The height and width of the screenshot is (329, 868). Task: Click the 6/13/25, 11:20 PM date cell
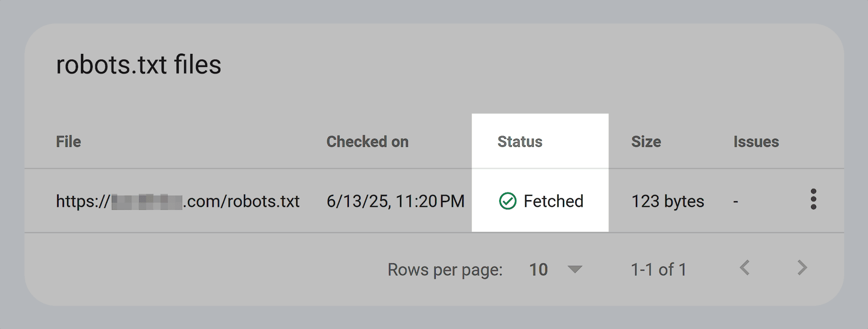(x=396, y=201)
